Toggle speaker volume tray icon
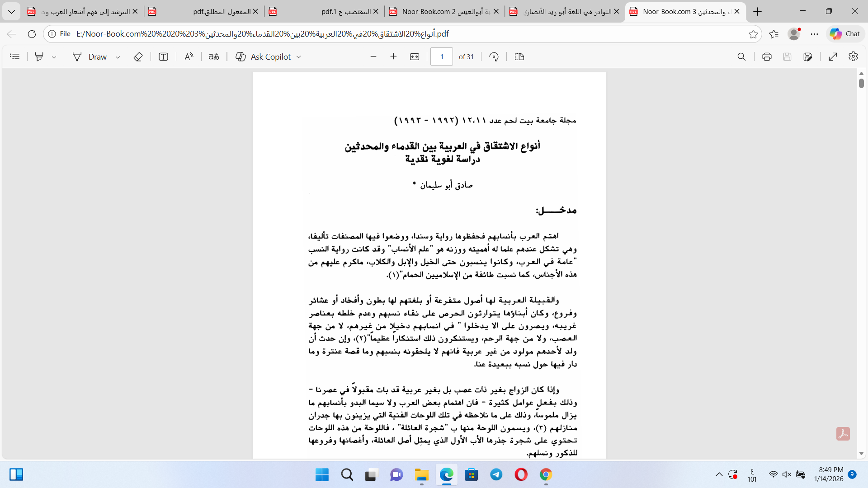868x488 pixels. tap(787, 474)
